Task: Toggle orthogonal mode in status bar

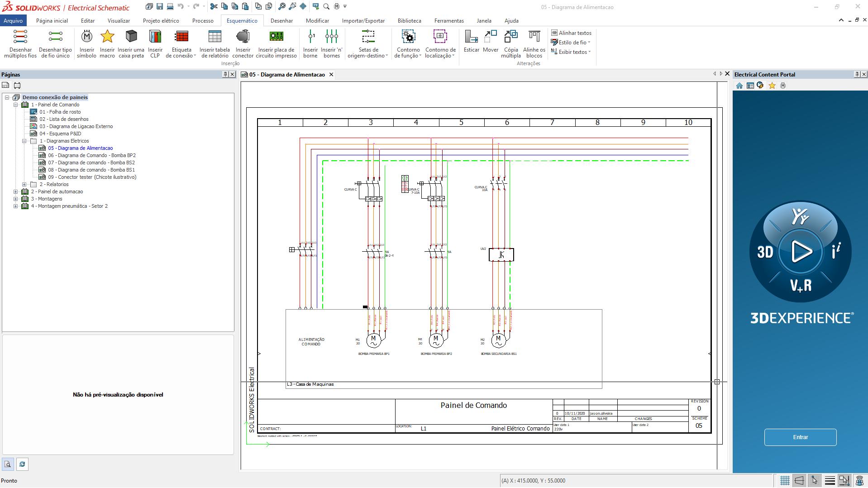Action: 800,481
